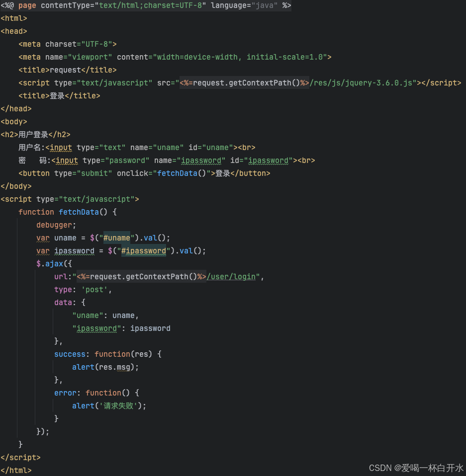Click the 'function fetchData() {' declaration
This screenshot has height=476, width=466.
[68, 212]
